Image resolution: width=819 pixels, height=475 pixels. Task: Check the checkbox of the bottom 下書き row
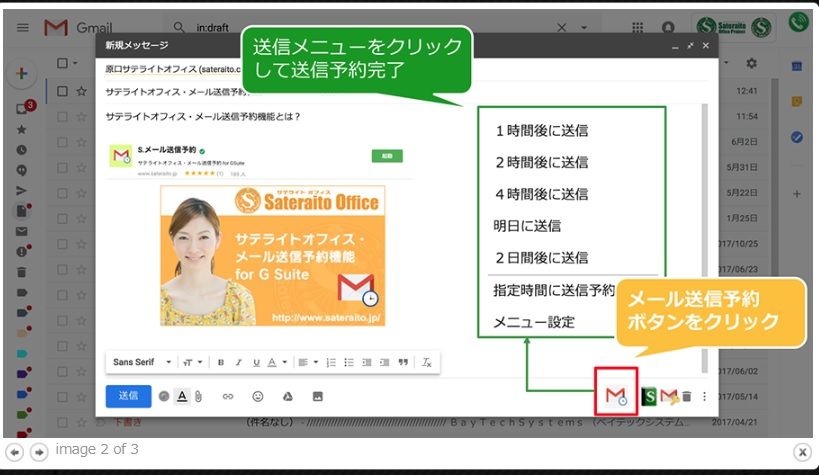pos(62,422)
